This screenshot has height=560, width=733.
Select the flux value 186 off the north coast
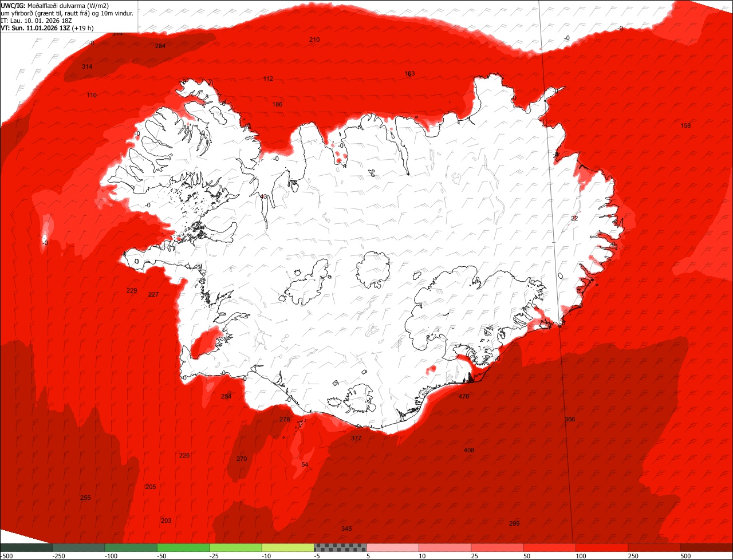click(x=277, y=104)
